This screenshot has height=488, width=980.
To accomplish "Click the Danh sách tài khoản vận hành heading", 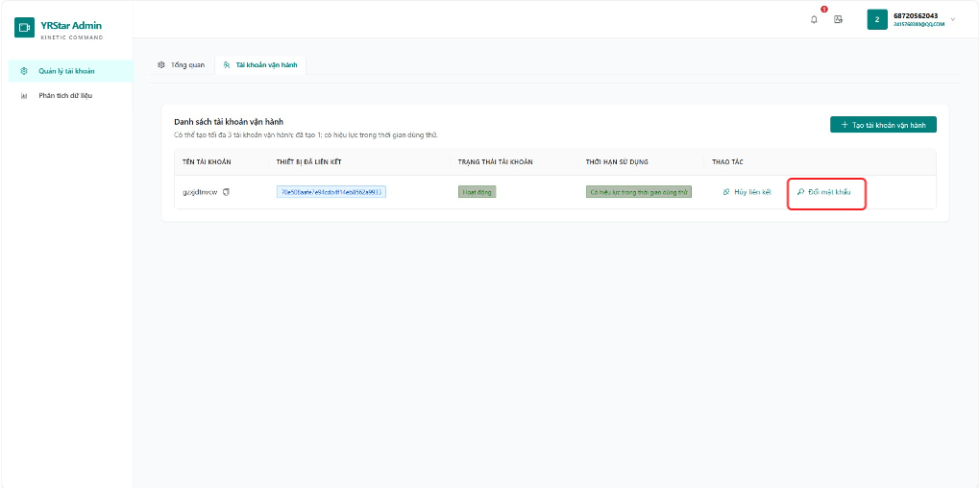I will coord(229,122).
